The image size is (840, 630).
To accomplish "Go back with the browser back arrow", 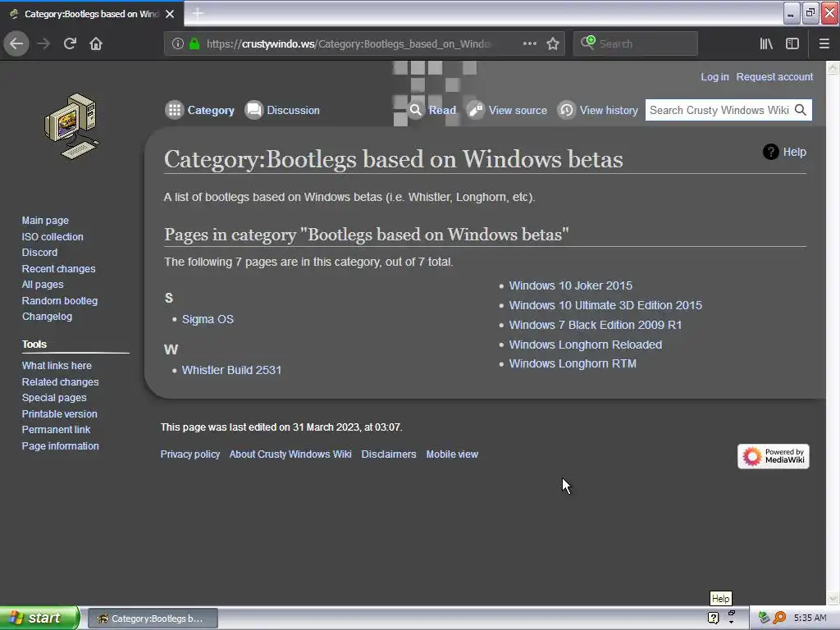I will click(16, 43).
